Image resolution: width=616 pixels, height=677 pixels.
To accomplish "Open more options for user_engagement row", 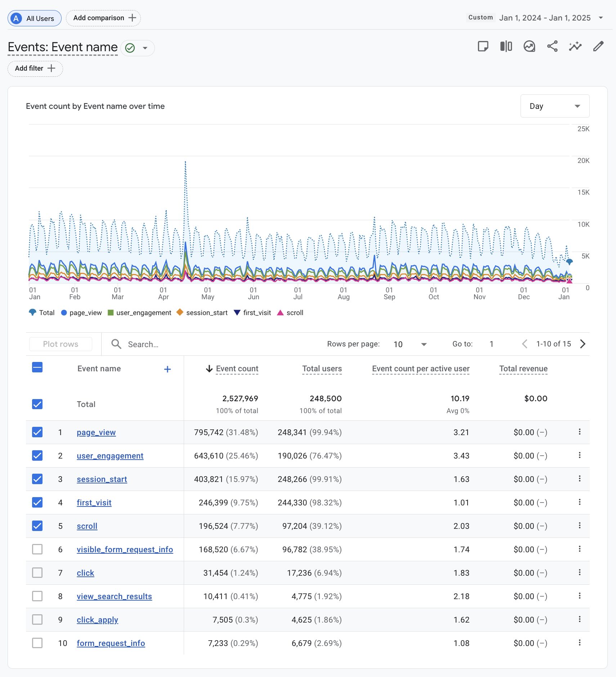I will click(580, 455).
